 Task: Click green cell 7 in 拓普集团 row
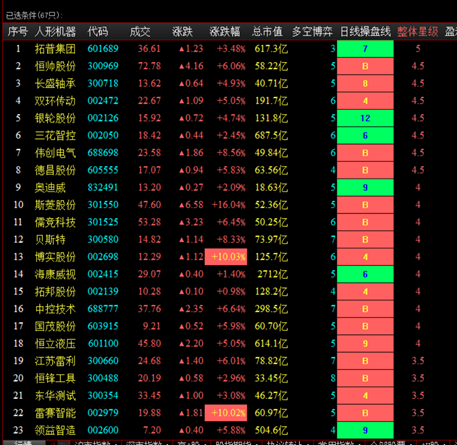point(365,49)
